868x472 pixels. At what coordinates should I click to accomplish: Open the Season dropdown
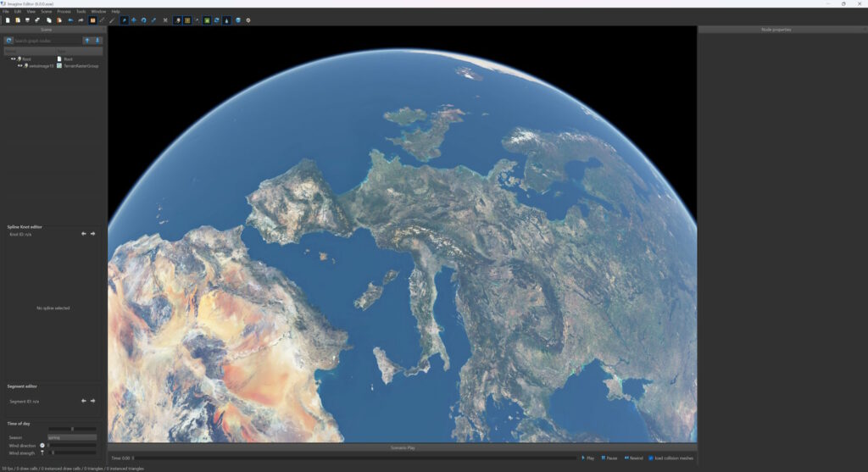[x=72, y=438]
